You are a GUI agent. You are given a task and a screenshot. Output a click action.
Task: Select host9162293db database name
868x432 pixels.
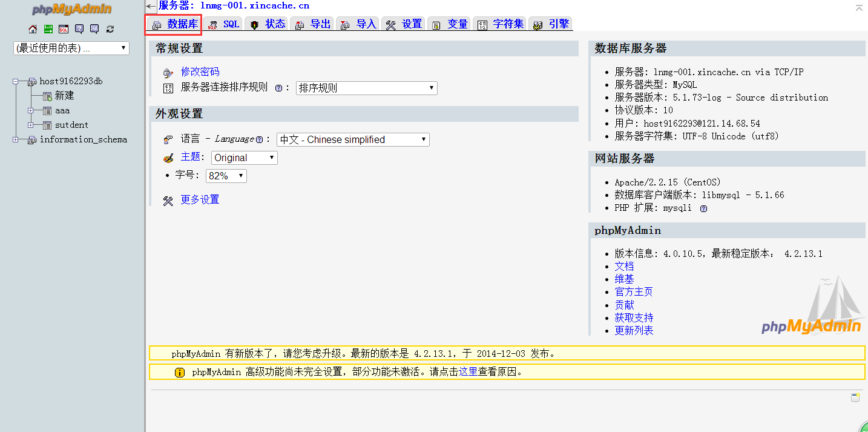(x=71, y=81)
